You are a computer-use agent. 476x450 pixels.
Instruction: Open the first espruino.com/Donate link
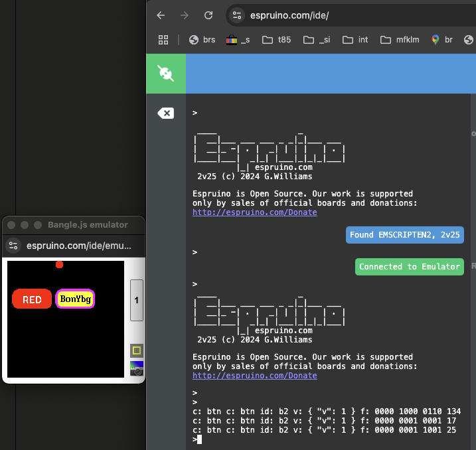255,212
